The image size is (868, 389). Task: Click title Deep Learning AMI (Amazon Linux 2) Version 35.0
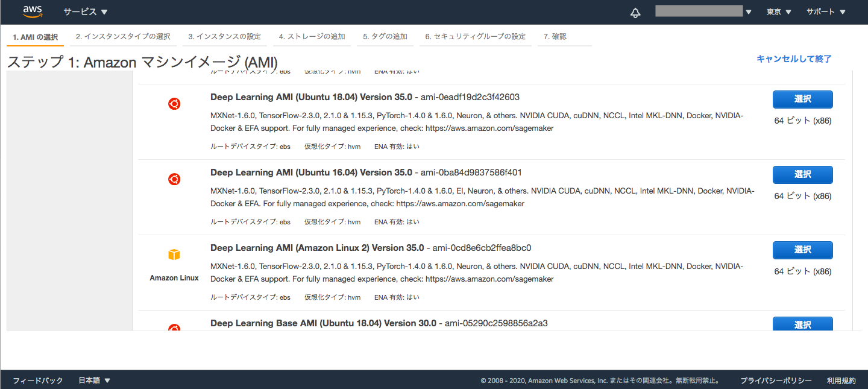317,248
